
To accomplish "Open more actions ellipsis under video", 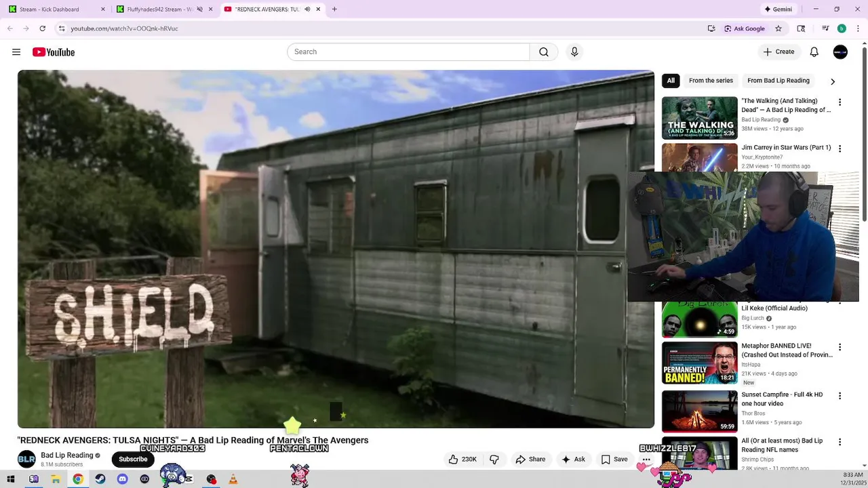I will point(646,460).
